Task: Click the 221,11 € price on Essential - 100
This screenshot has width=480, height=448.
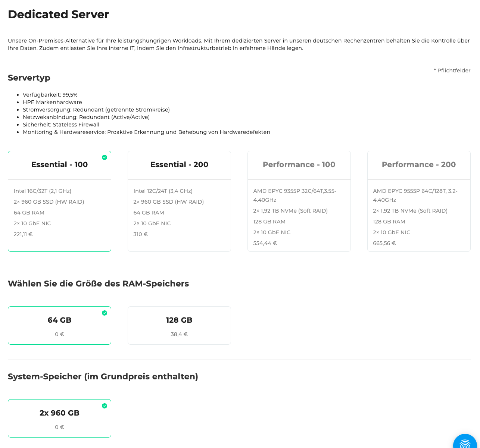Action: pos(23,234)
